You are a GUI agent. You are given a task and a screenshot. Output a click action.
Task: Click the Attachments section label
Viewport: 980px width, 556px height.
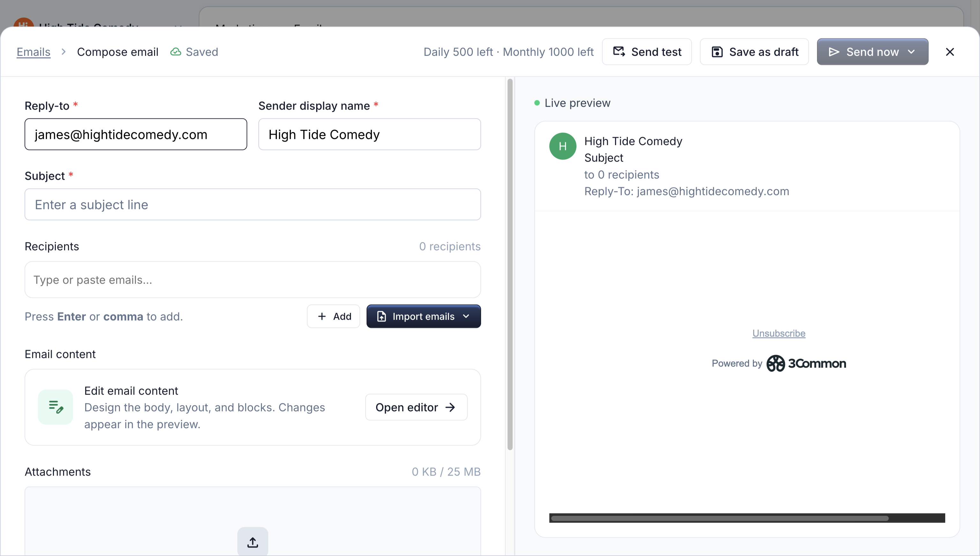coord(58,472)
